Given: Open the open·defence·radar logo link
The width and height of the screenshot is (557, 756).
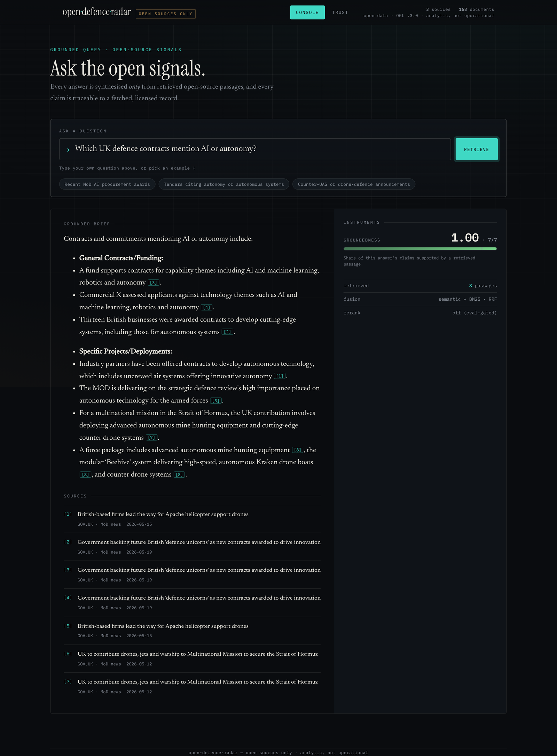Looking at the screenshot, I should click(97, 12).
